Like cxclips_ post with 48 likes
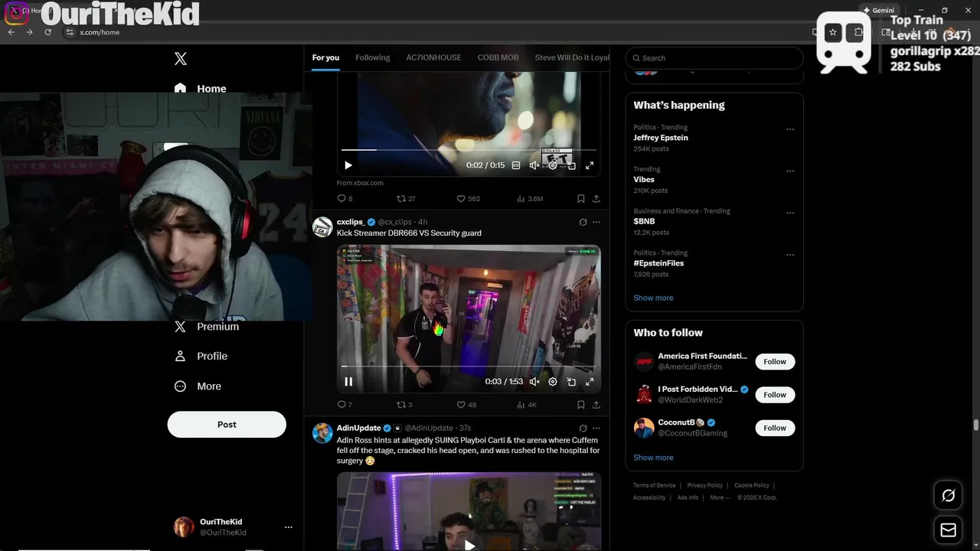This screenshot has width=980, height=551. pyautogui.click(x=466, y=405)
